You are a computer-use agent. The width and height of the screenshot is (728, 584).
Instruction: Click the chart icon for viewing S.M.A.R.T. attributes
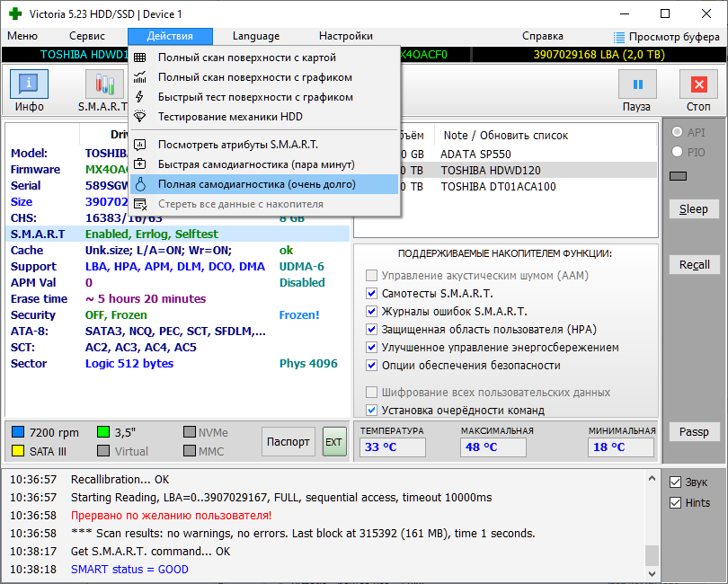(x=139, y=145)
